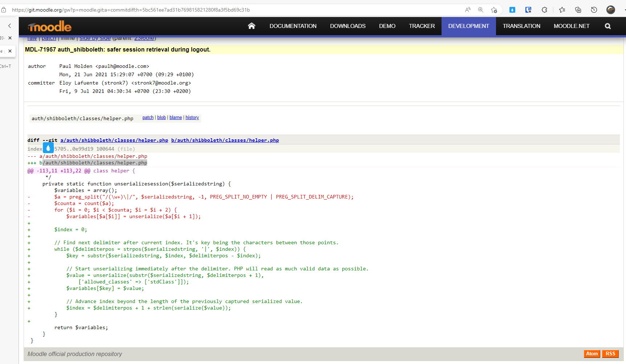
Task: Open the side by side diff link
Action: [x=95, y=38]
